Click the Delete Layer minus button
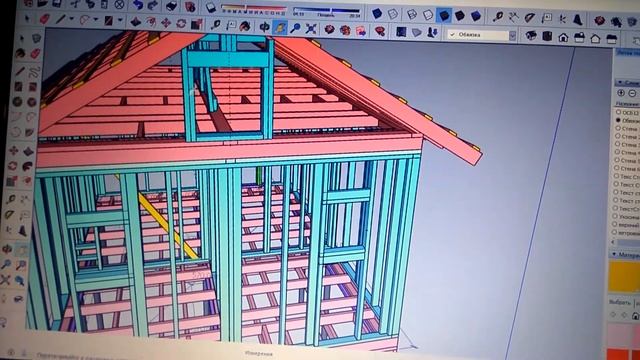Screen dimensions: 640x360 point(633,93)
